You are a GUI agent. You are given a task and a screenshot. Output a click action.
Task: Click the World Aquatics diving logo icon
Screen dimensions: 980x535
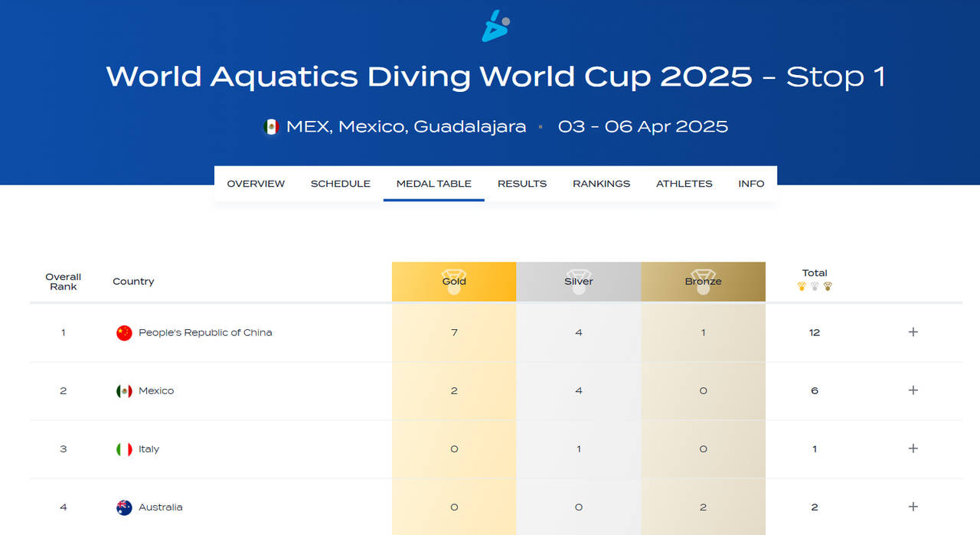pos(495,26)
